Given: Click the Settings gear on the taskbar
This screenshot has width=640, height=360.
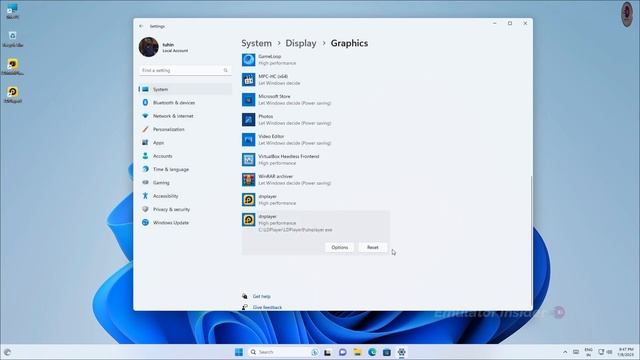Looking at the screenshot, I should tap(402, 352).
